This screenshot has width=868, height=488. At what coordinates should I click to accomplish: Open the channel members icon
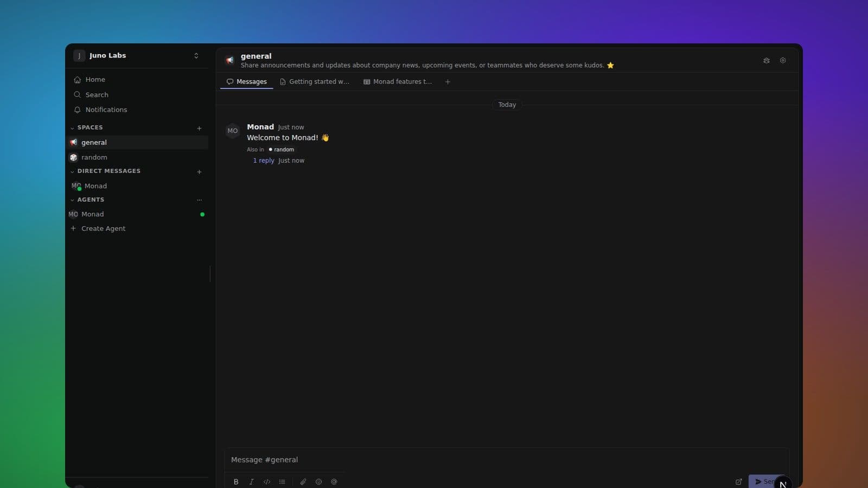point(767,60)
